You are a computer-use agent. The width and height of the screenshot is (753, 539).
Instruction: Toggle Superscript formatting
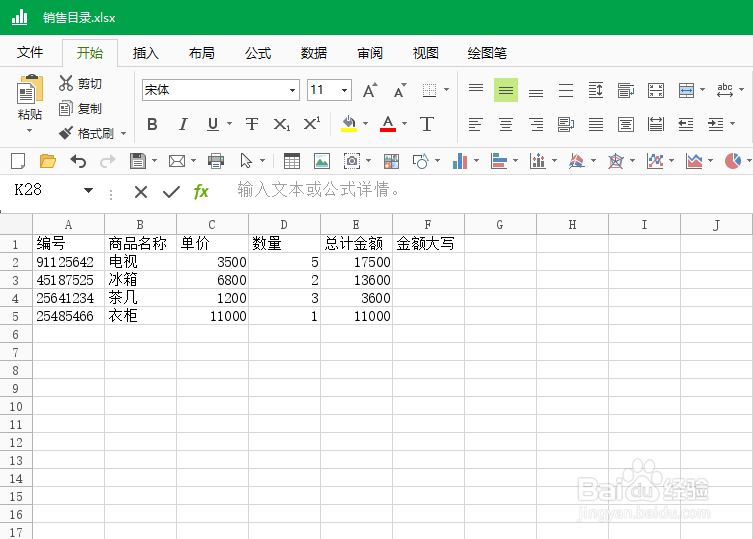point(312,124)
